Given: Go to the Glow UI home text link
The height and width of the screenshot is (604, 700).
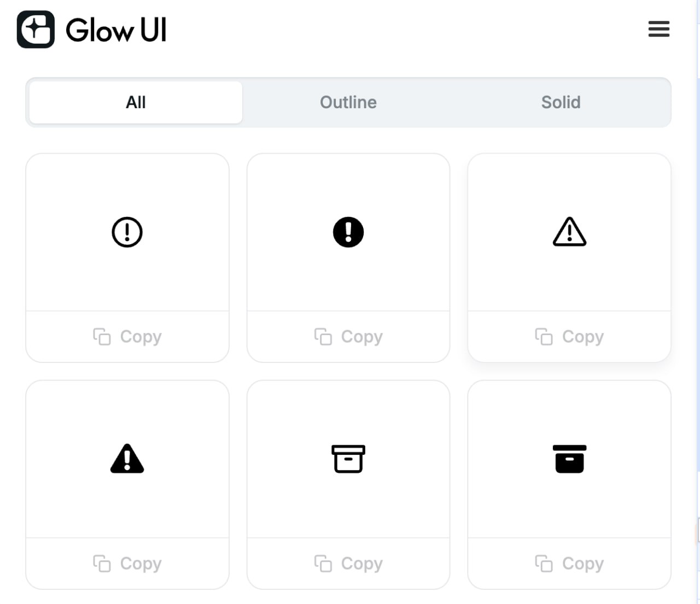Looking at the screenshot, I should (116, 30).
